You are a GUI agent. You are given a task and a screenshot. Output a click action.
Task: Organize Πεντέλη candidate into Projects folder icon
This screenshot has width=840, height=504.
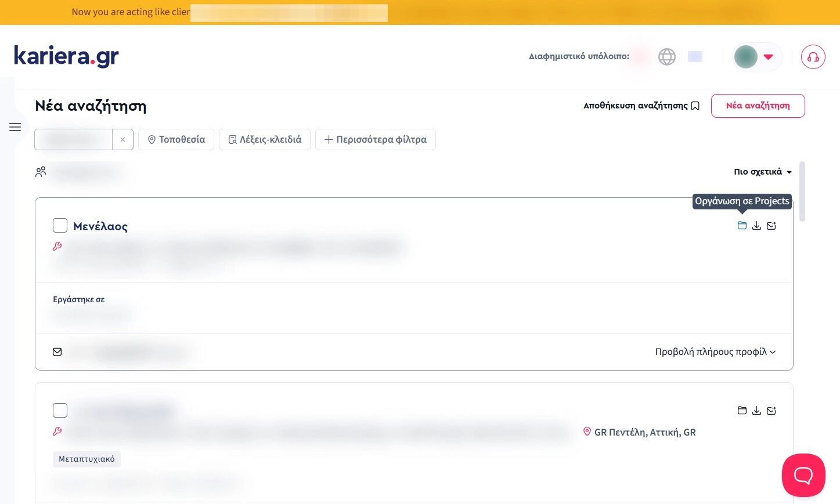742,411
